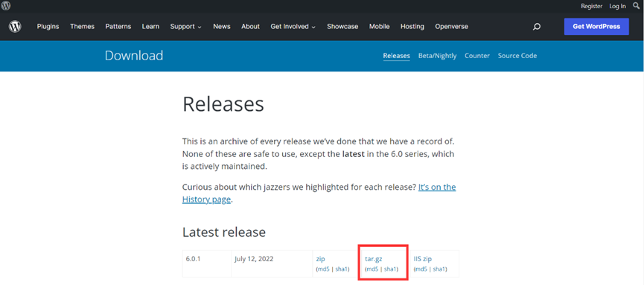Click the admin bar search icon
Screen dimensions: 644x285
coord(637,6)
